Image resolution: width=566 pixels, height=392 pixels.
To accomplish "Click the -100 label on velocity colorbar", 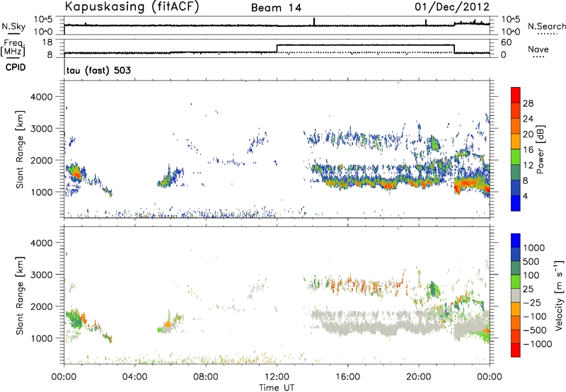I will click(535, 316).
